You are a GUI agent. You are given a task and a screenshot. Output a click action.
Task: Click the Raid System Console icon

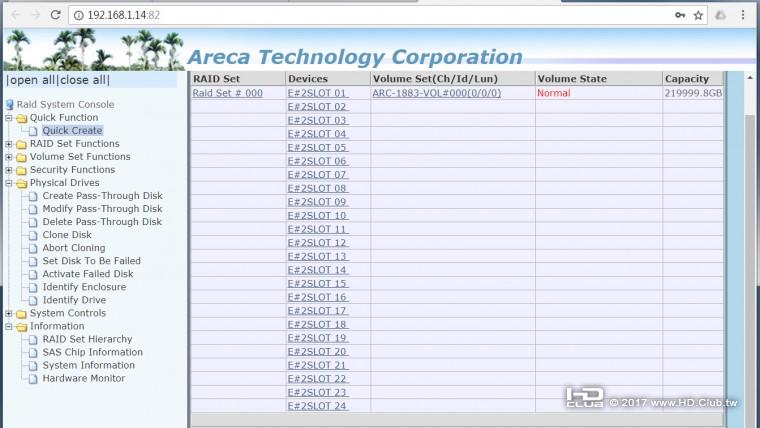tap(10, 105)
